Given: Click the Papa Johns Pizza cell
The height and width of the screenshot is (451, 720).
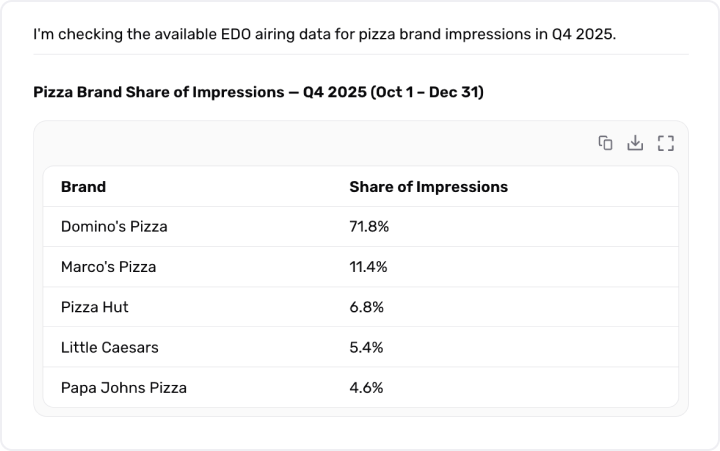Looking at the screenshot, I should (123, 387).
